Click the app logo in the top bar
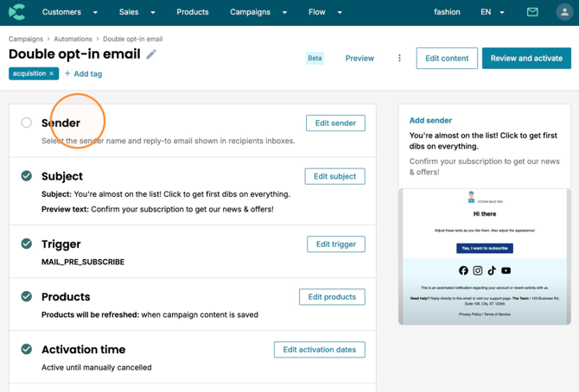Screen dimensions: 579x392 pyautogui.click(x=17, y=12)
